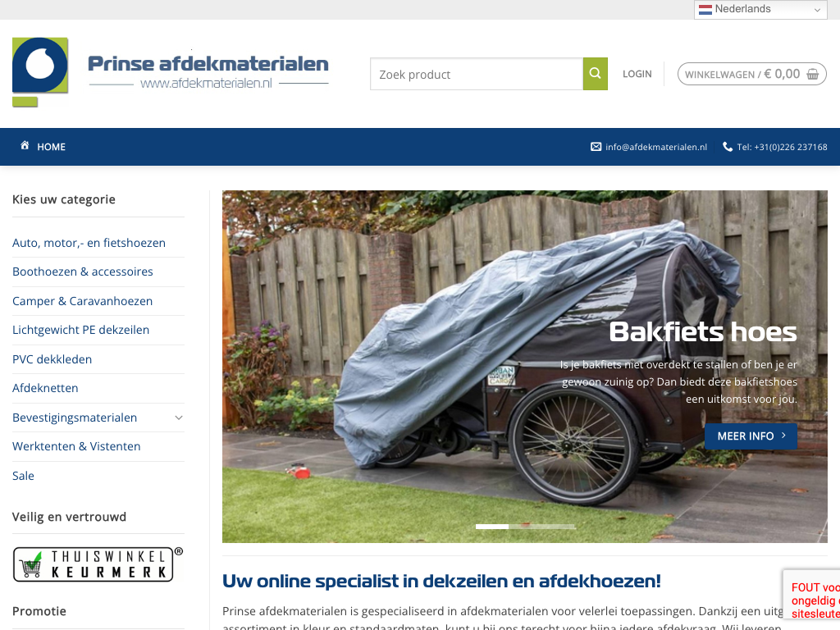The height and width of the screenshot is (630, 840).
Task: Open Boothoezen & accessoires category
Action: point(83,272)
